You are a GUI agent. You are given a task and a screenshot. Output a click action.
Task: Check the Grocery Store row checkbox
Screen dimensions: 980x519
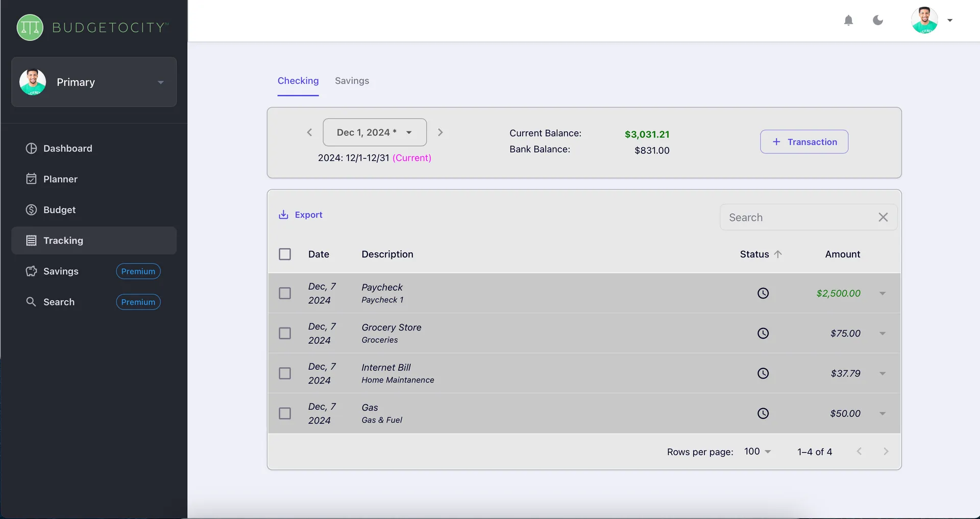285,333
